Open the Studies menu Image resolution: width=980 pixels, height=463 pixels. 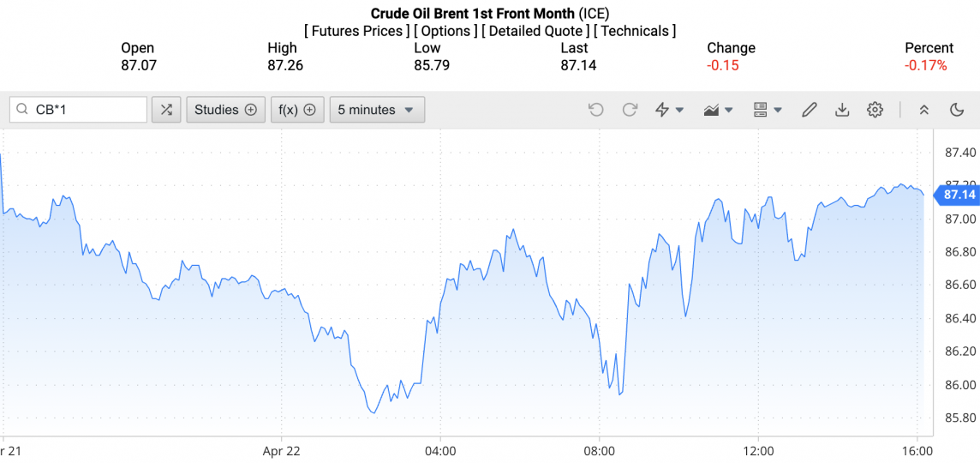pyautogui.click(x=225, y=110)
